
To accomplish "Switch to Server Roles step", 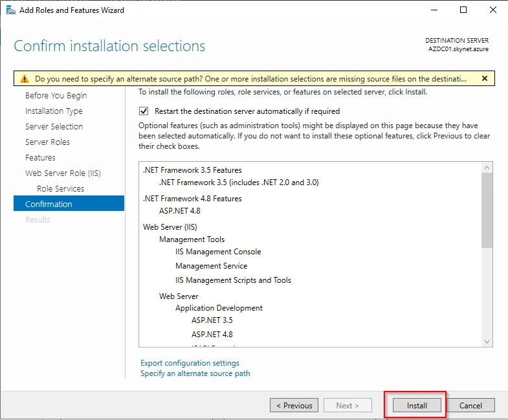I will click(x=47, y=142).
